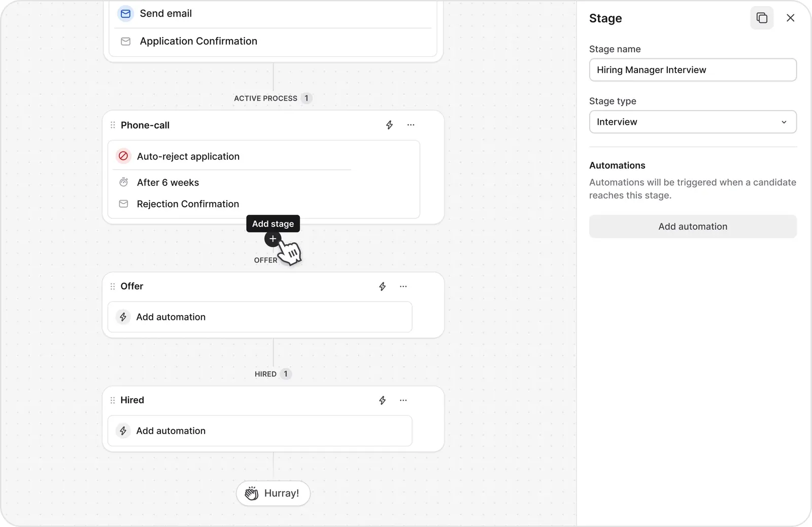Click the Hurray! end node
The height and width of the screenshot is (527, 812).
tap(273, 493)
